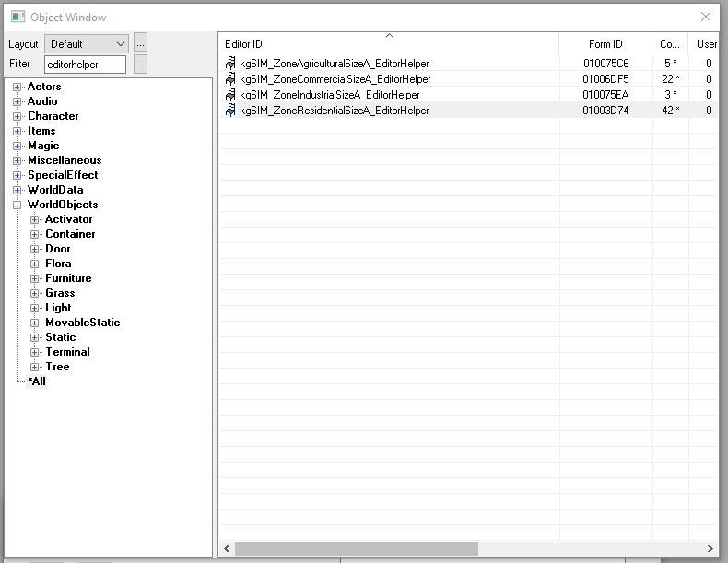Expand the Miscellaneous tree node
This screenshot has width=728, height=563.
pyautogui.click(x=18, y=161)
